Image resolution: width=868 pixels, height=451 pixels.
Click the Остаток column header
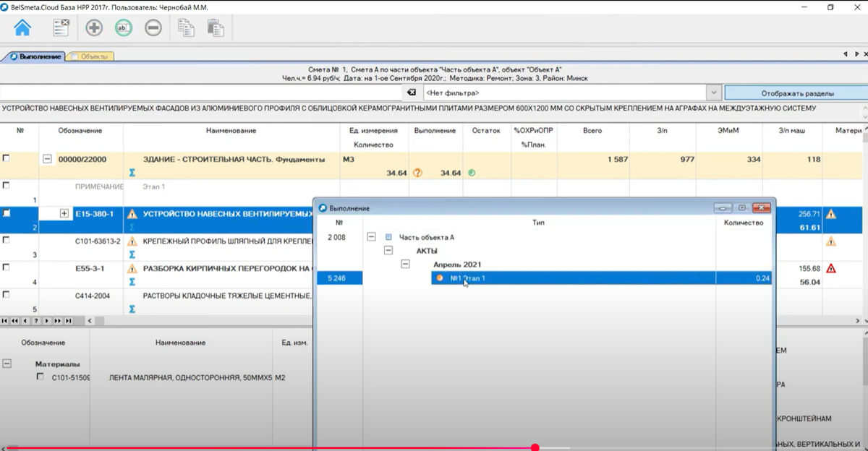pos(486,131)
